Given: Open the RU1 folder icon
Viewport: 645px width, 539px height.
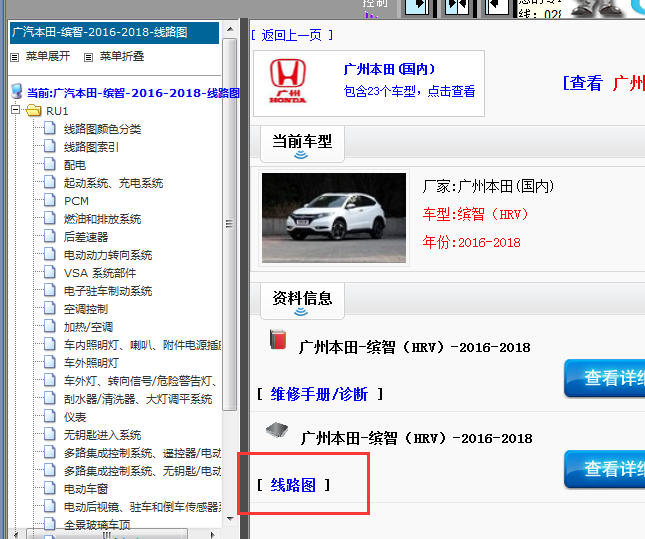Looking at the screenshot, I should (33, 110).
